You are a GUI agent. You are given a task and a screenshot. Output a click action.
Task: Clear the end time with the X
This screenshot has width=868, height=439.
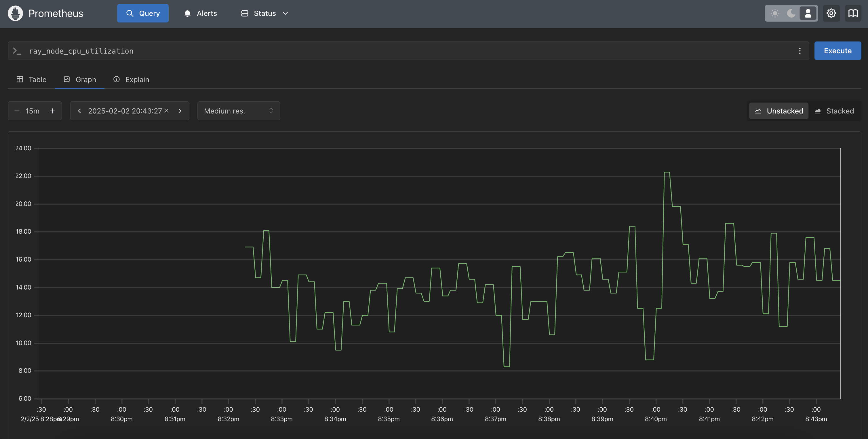click(x=166, y=111)
